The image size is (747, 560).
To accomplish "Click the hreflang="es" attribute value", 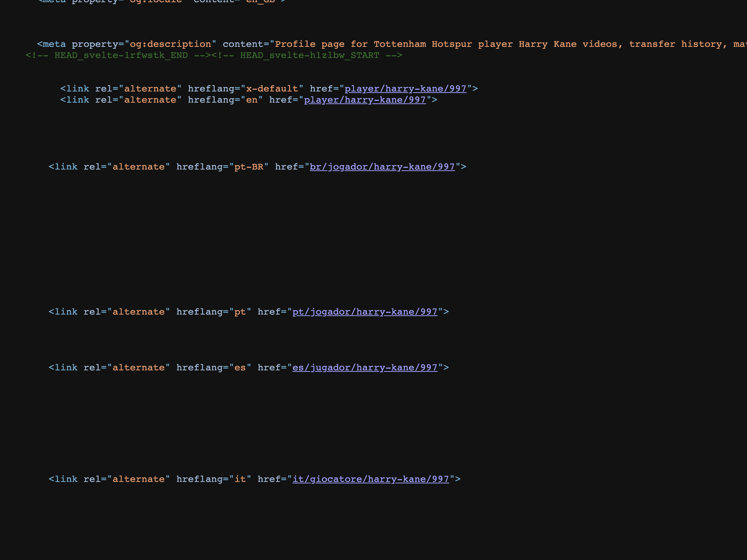I will coord(212,367).
